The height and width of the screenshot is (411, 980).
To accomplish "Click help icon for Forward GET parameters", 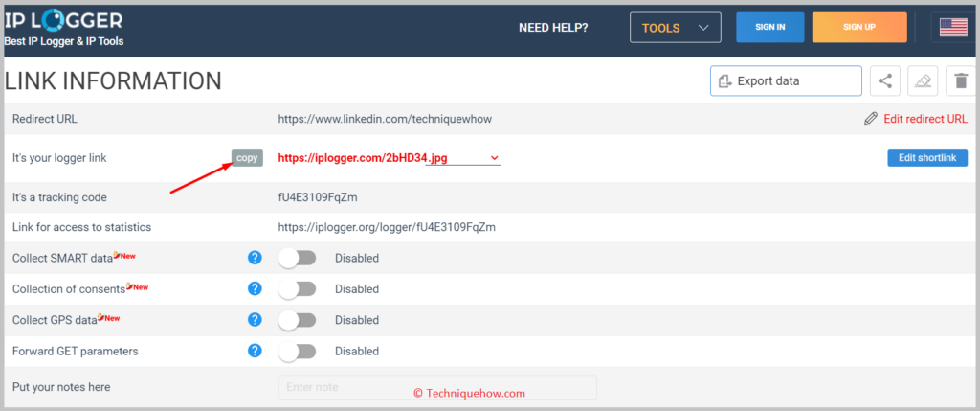I will click(x=255, y=351).
